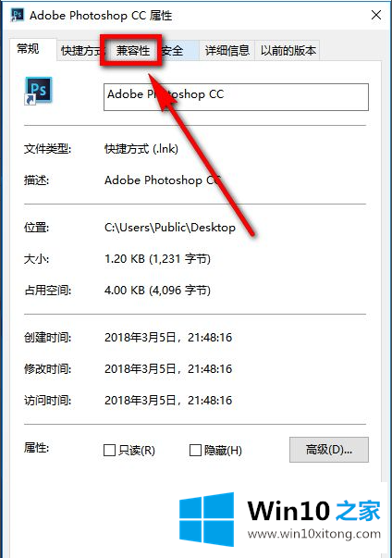Switch to the 常规 tab
This screenshot has width=392, height=558.
28,48
